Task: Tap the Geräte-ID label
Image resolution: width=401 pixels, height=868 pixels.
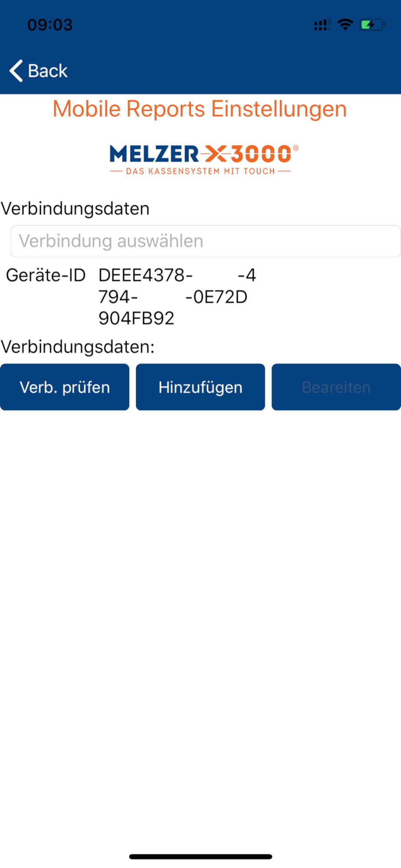Action: [x=46, y=276]
